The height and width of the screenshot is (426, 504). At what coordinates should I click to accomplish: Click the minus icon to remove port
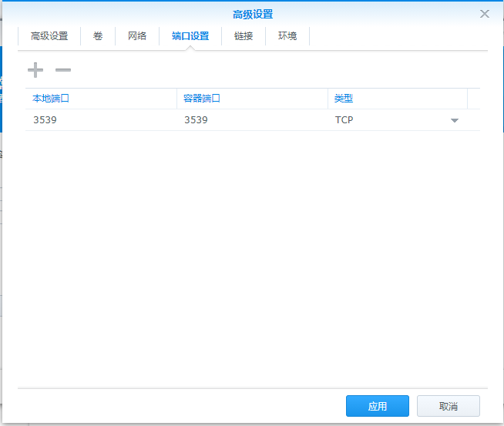point(63,71)
